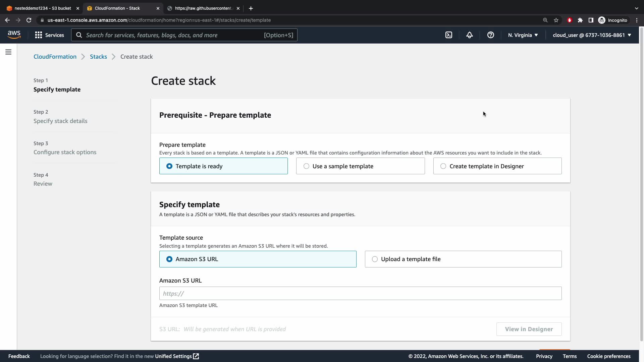Switch to nesteddemo1234 S3 bucket tab
This screenshot has height=362, width=644.
43,8
